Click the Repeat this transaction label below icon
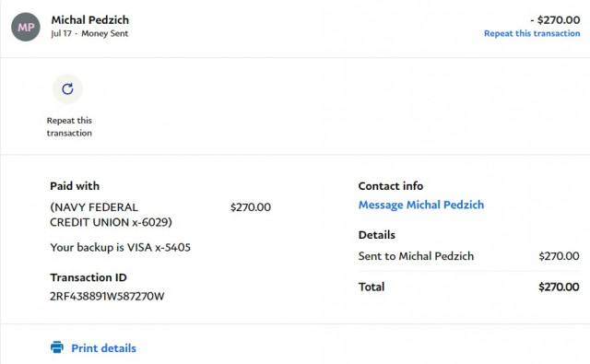590x364 pixels. click(69, 127)
